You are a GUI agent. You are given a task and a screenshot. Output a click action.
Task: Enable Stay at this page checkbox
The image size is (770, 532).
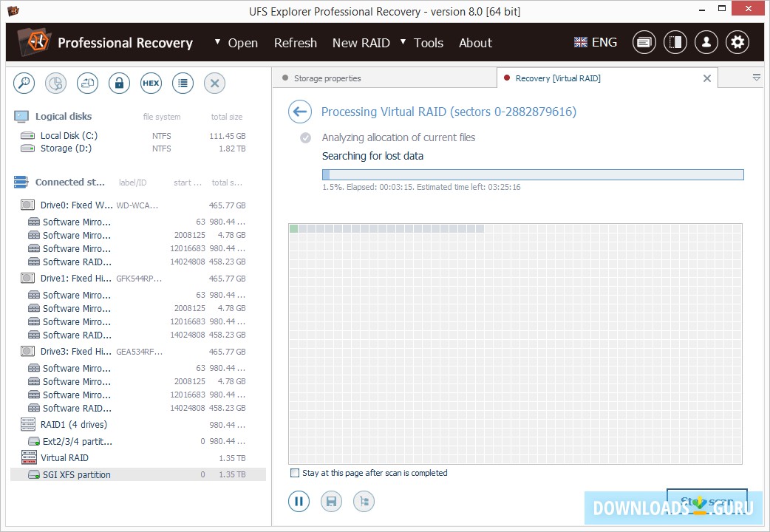296,473
